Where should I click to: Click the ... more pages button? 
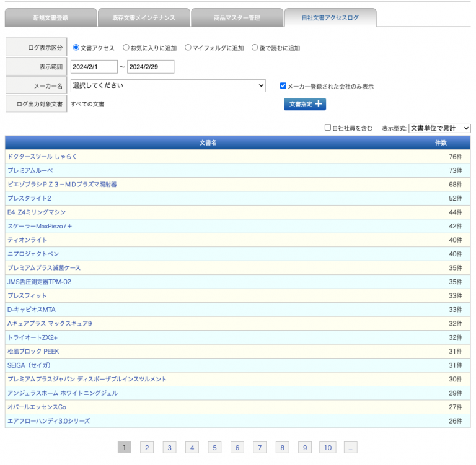351,448
